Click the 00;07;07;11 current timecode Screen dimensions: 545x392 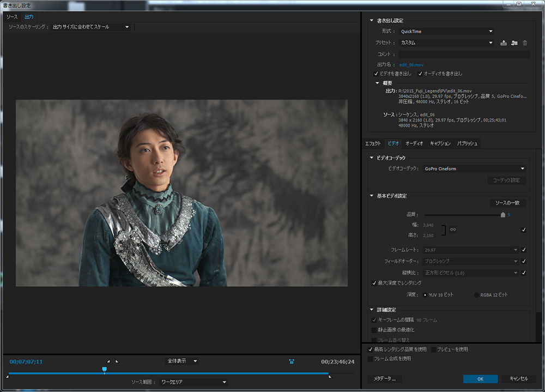(x=26, y=361)
